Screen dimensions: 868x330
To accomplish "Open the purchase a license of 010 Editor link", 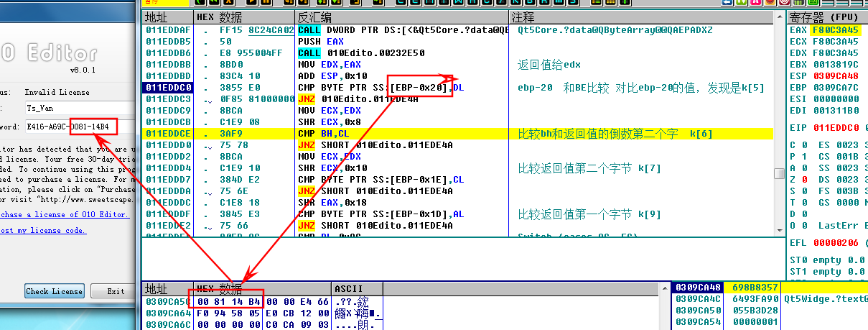I will pos(65,214).
